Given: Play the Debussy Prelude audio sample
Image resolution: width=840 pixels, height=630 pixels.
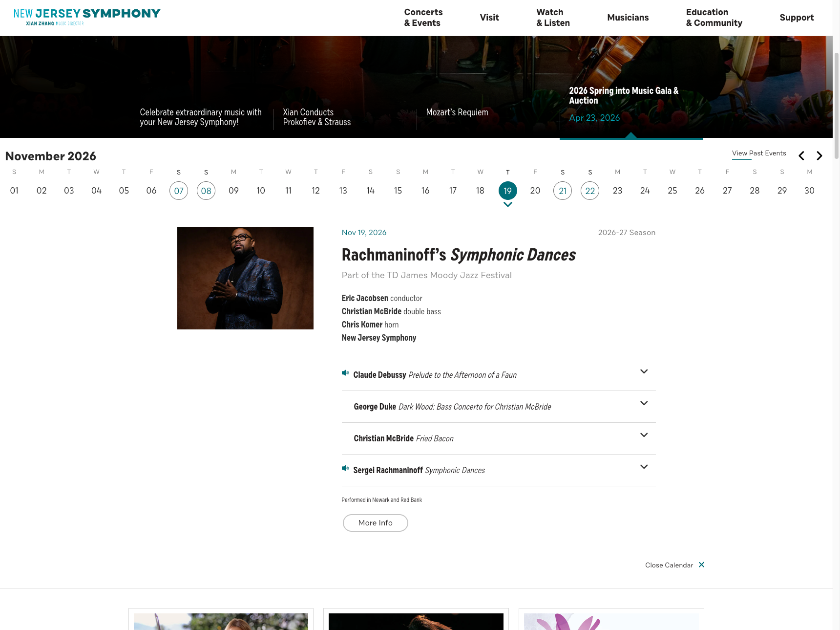Looking at the screenshot, I should pyautogui.click(x=345, y=373).
